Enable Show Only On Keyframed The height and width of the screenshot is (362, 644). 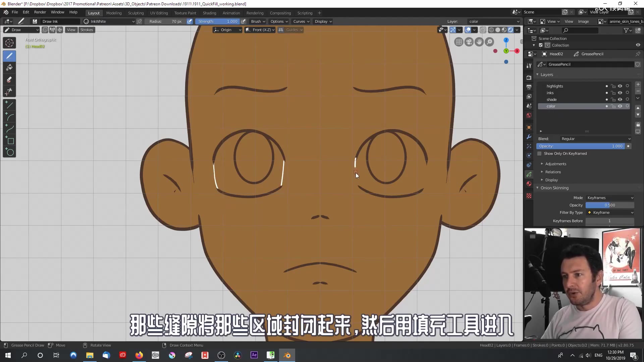(x=540, y=153)
